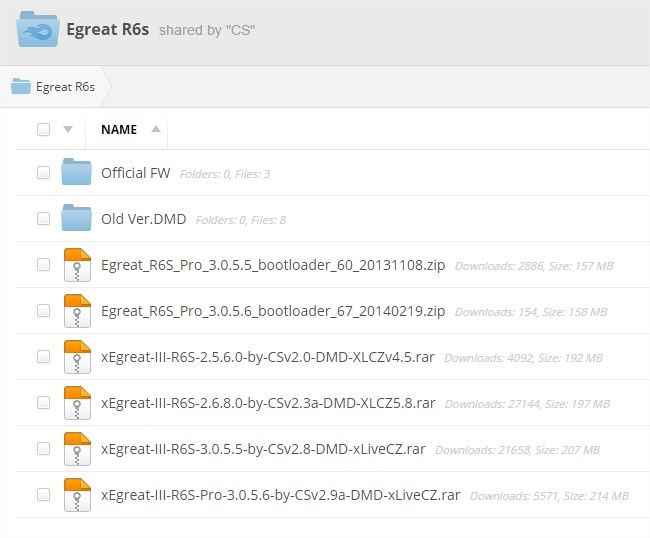Click zip icon of Egreat_R6S_Pro_3.0.5.5_bootloader_60 file

tap(77, 265)
